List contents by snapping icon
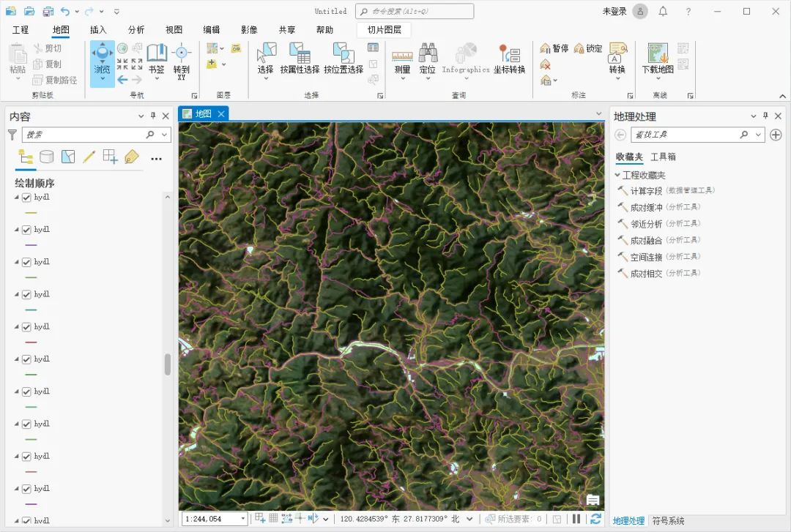Viewport: 791px width, 532px height. click(110, 157)
